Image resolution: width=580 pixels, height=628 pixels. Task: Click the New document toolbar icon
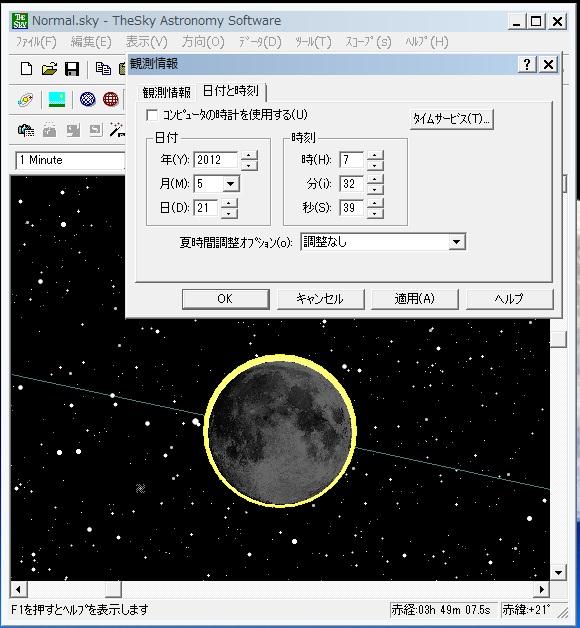(x=26, y=69)
